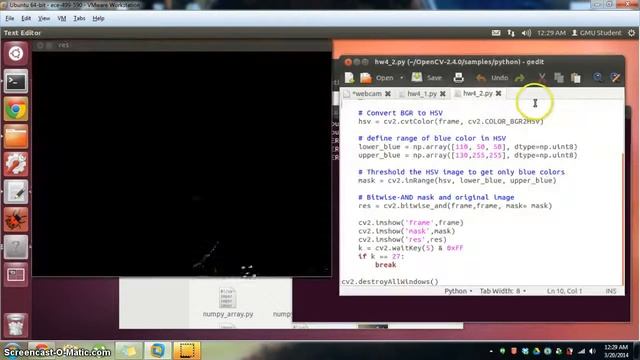Open Find and Replace toolbar icon
Image resolution: width=640 pixels, height=360 pixels.
pyautogui.click(x=615, y=78)
